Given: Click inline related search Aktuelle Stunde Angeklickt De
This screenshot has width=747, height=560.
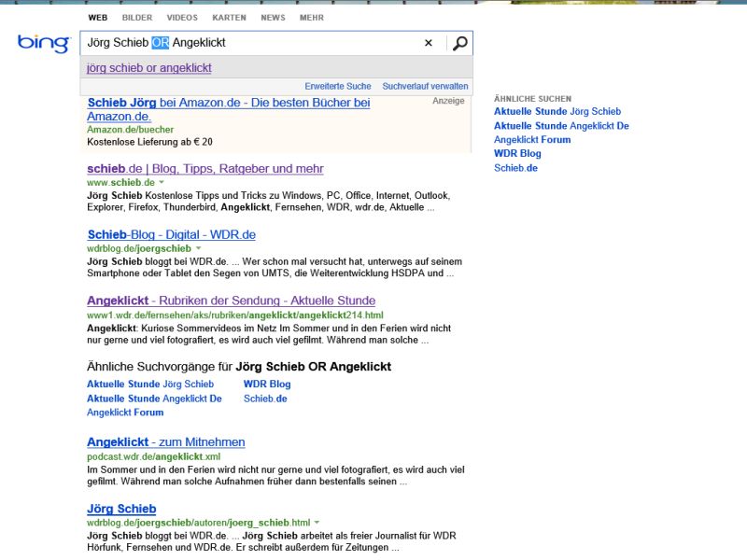Looking at the screenshot, I should point(154,399).
